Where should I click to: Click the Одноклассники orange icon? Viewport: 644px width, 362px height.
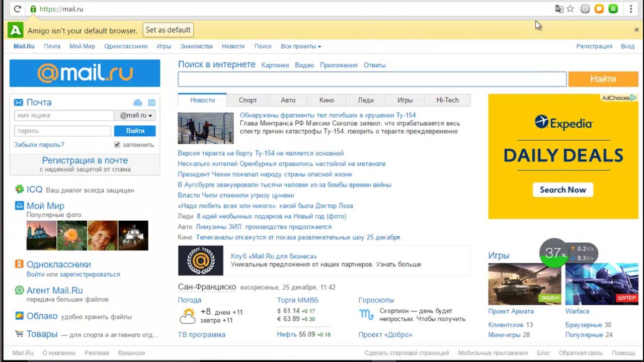click(19, 264)
